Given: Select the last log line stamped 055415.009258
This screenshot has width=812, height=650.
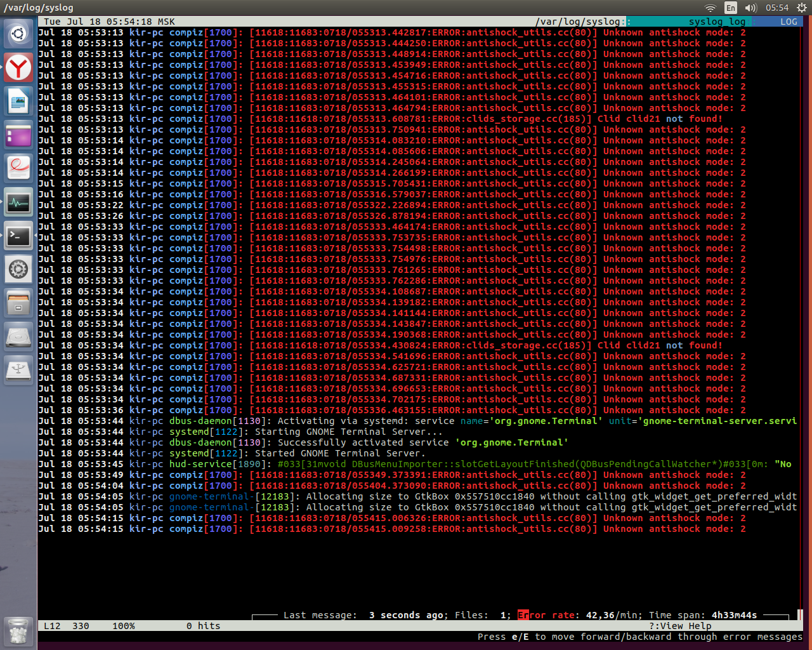Looking at the screenshot, I should (x=392, y=529).
